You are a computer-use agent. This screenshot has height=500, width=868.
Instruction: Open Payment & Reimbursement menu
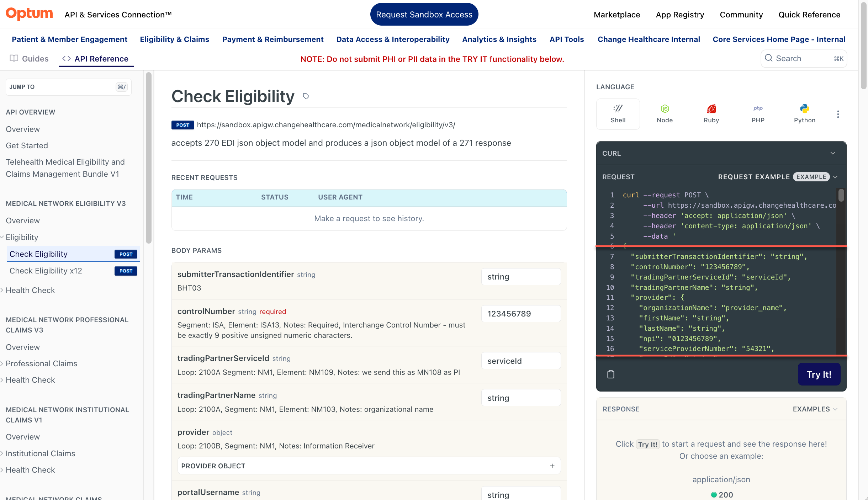click(x=273, y=39)
